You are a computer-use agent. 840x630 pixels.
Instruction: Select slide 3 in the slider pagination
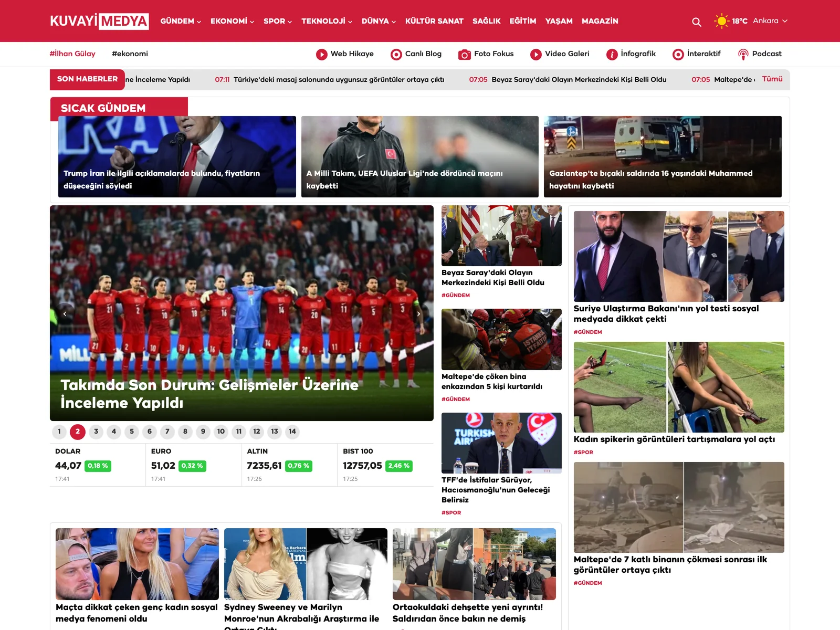(x=96, y=432)
